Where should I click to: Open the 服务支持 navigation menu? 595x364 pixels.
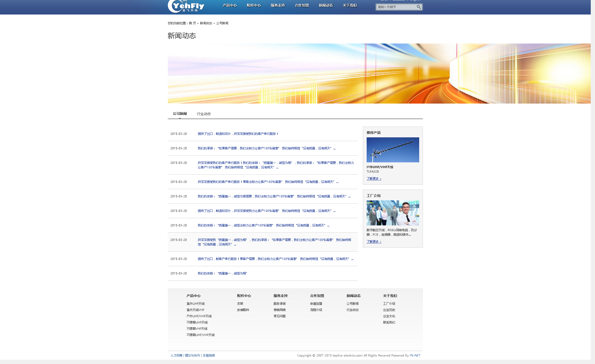pyautogui.click(x=278, y=5)
